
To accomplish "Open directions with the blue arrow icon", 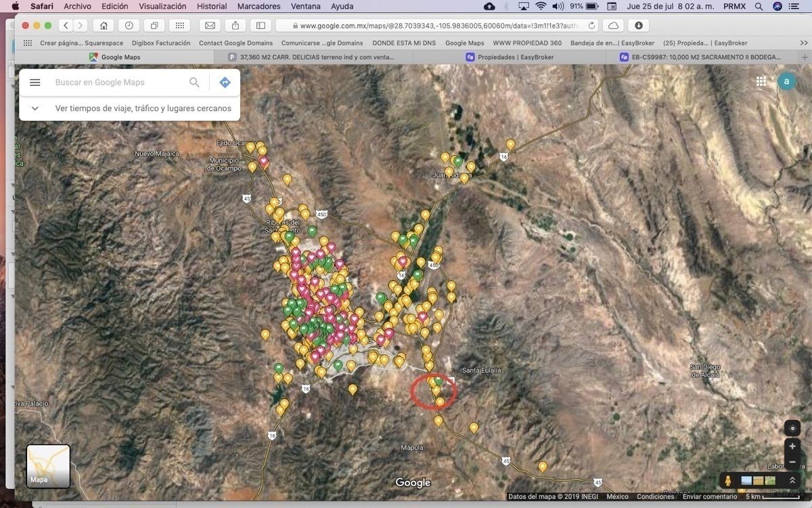I will pyautogui.click(x=225, y=83).
